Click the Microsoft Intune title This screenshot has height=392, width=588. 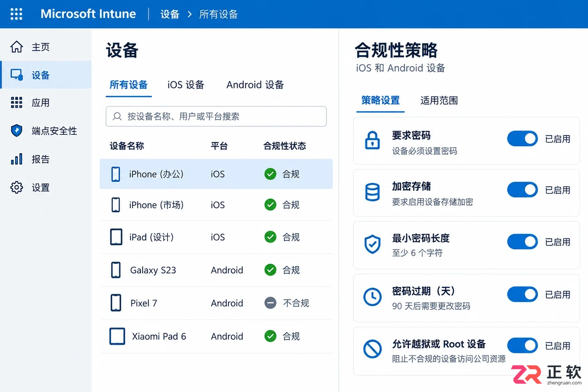(88, 14)
